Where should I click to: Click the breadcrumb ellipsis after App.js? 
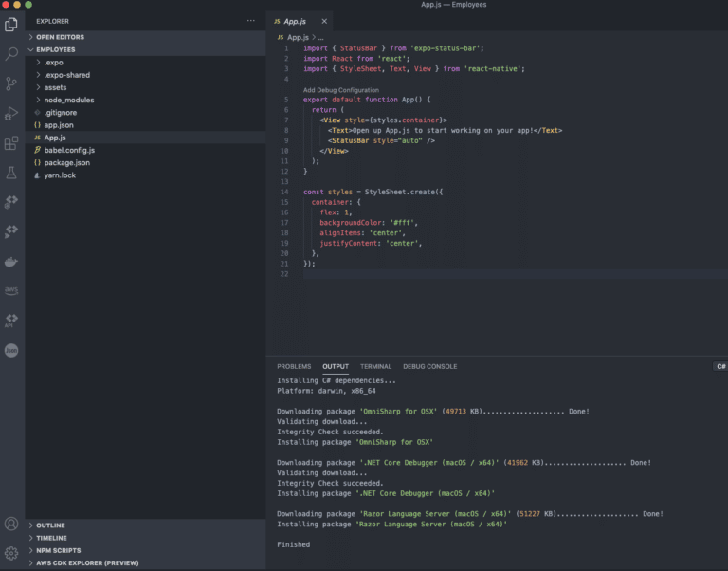tap(320, 37)
